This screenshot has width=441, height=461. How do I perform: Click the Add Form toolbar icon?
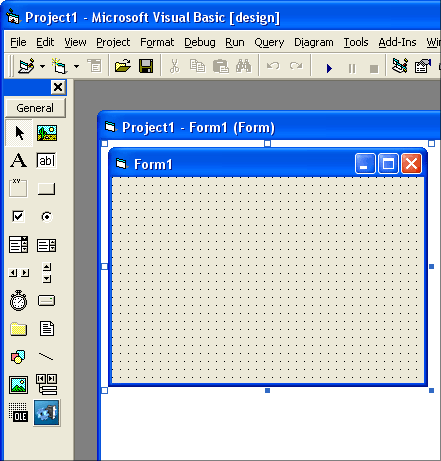(x=60, y=66)
